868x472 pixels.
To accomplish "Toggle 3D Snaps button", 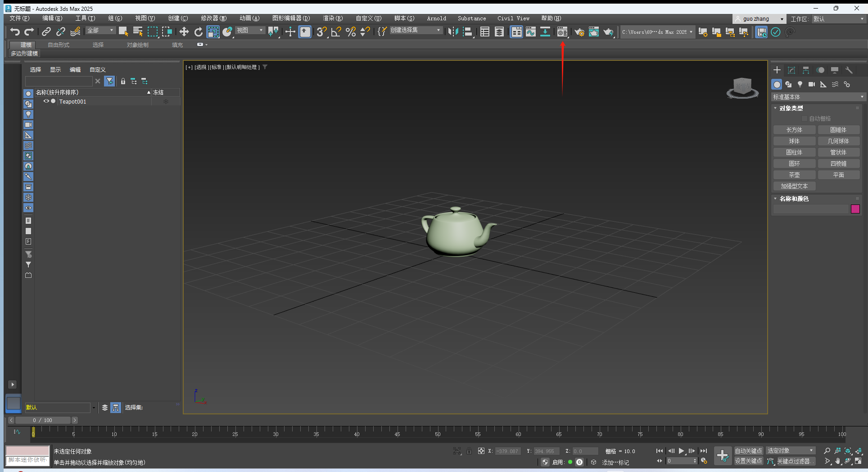I will (x=321, y=32).
